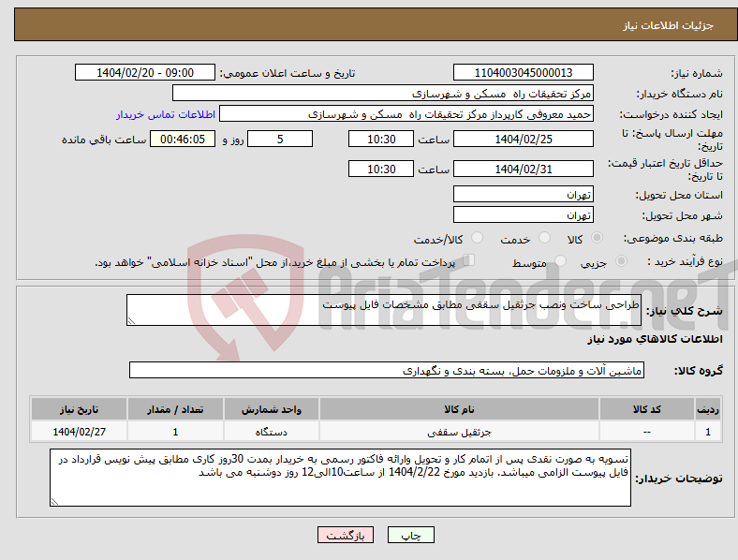Click the ردیف column header
The image size is (738, 560).
tap(708, 409)
